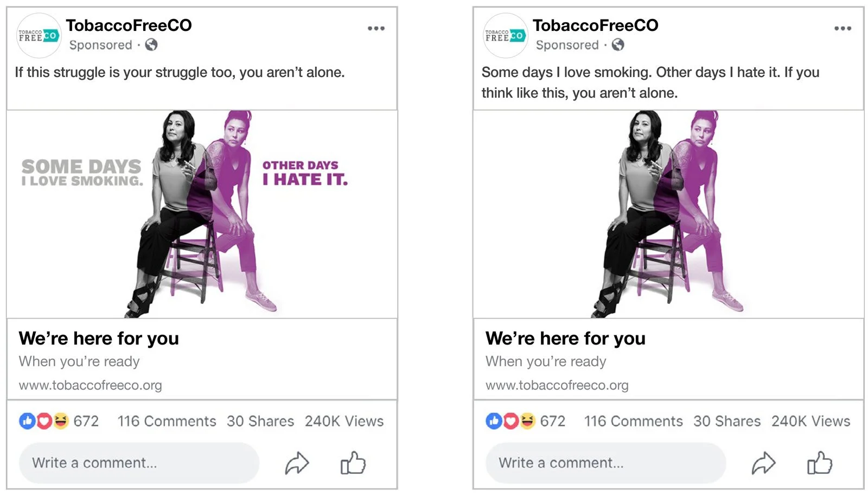The height and width of the screenshot is (497, 868).
Task: Click the like thumbs-up icon beside the left comment box
Action: pos(353,464)
